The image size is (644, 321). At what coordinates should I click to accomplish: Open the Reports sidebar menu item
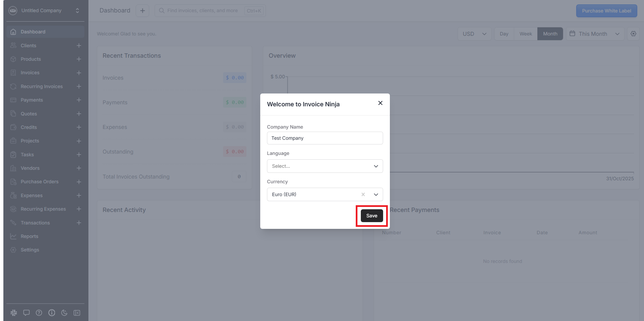click(29, 236)
